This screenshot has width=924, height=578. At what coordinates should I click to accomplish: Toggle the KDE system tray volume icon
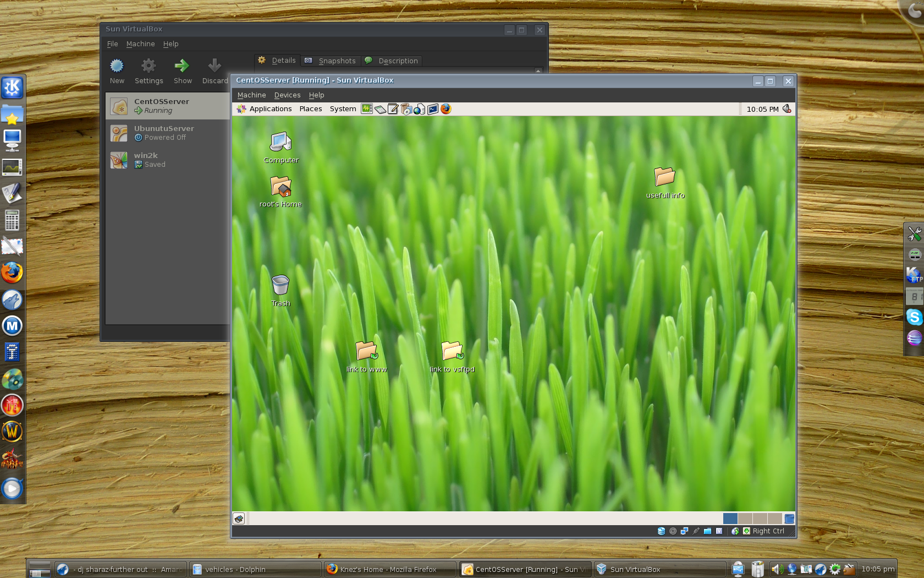[x=777, y=569]
